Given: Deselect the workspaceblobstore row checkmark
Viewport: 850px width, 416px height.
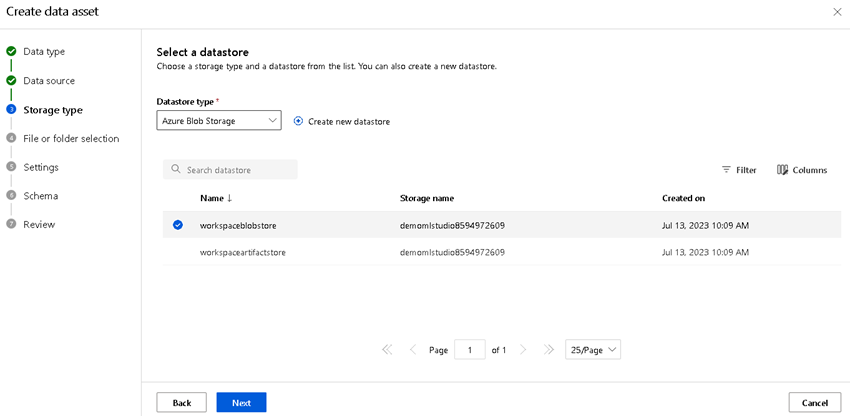Looking at the screenshot, I should [x=178, y=225].
